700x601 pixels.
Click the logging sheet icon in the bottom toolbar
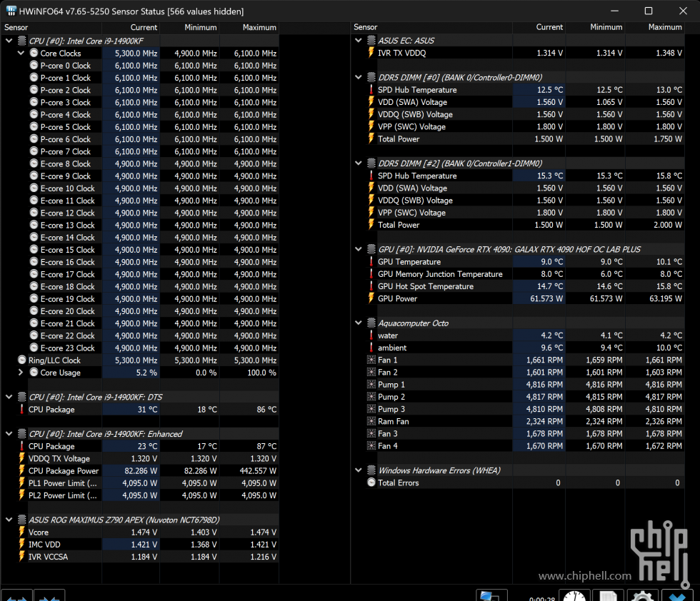(608, 595)
